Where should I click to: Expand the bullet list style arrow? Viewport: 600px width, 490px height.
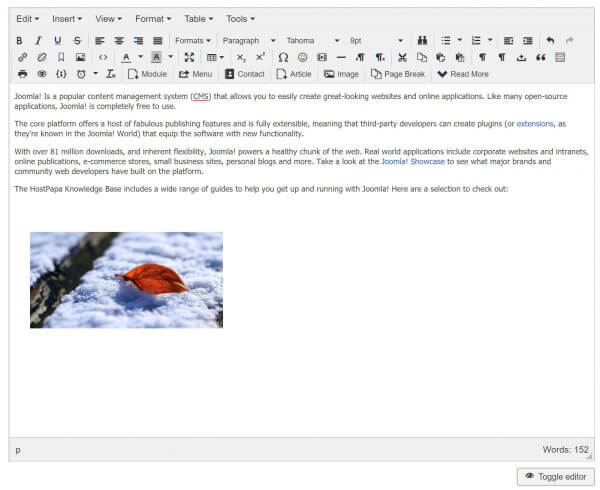pyautogui.click(x=460, y=40)
